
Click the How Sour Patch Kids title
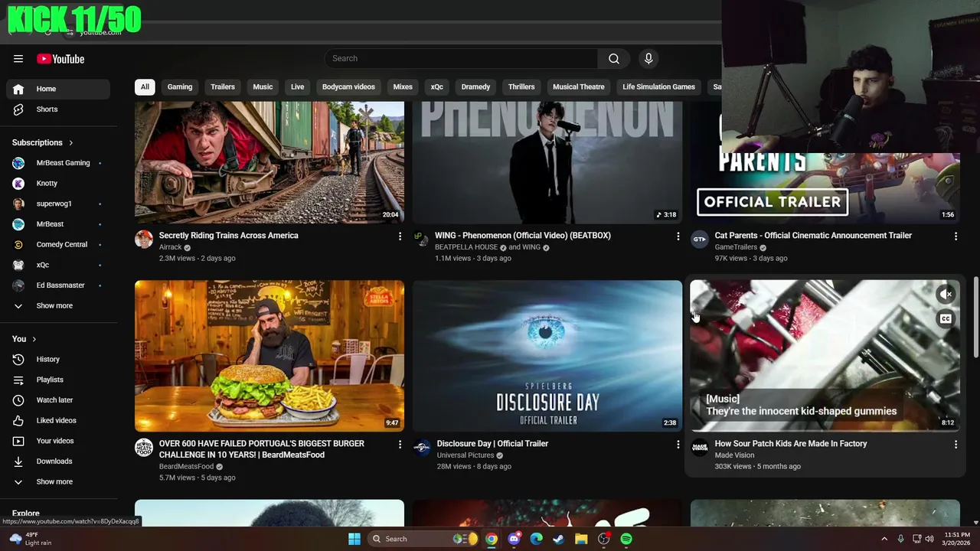[x=791, y=444]
